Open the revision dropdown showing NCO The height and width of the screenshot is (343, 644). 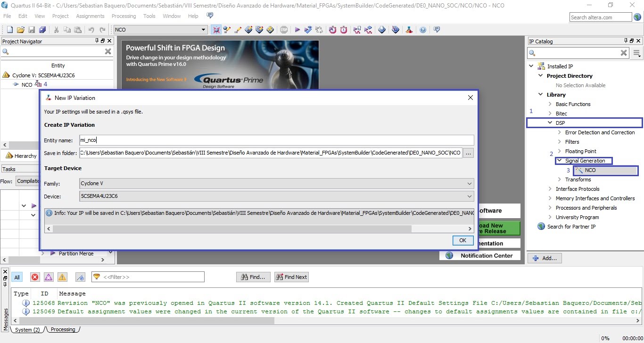[160, 30]
